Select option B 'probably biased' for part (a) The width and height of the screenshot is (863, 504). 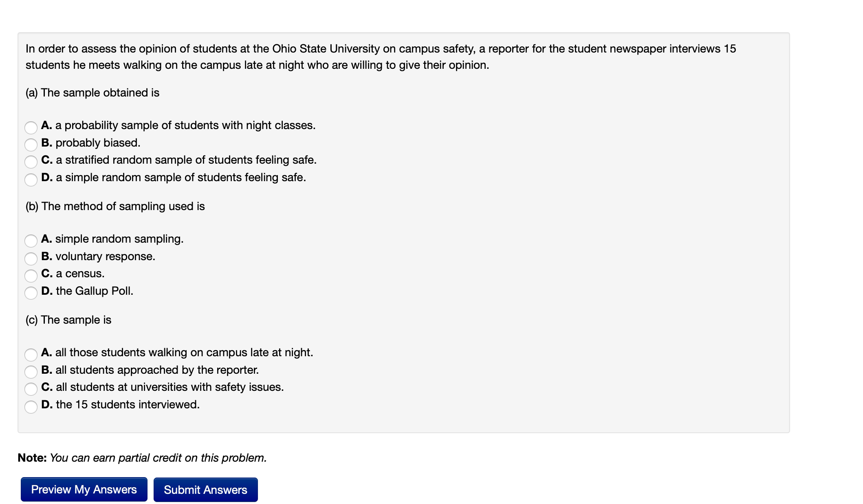[x=31, y=145]
